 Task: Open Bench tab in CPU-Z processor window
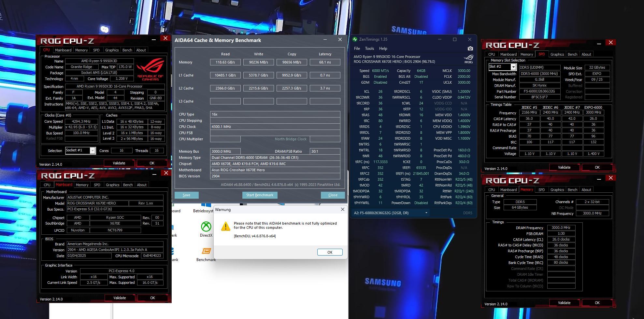click(127, 50)
